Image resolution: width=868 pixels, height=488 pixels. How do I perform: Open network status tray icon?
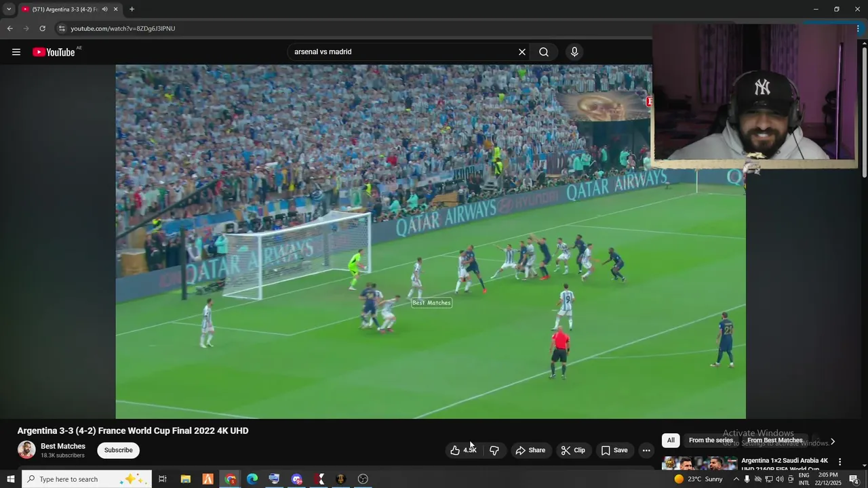coord(769,479)
